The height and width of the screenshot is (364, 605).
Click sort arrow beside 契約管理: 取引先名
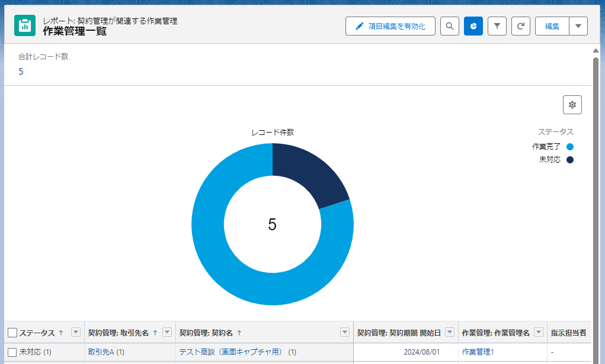click(155, 333)
